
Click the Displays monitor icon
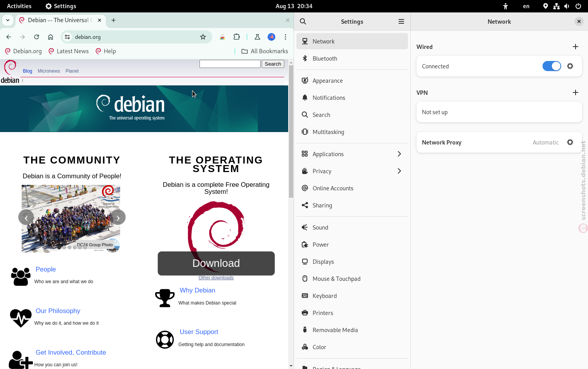click(x=305, y=261)
